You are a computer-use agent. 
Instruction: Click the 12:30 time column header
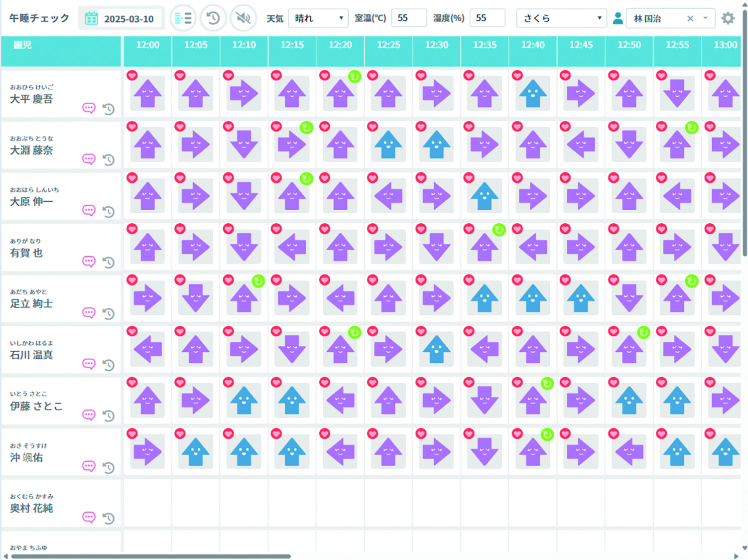tap(436, 45)
